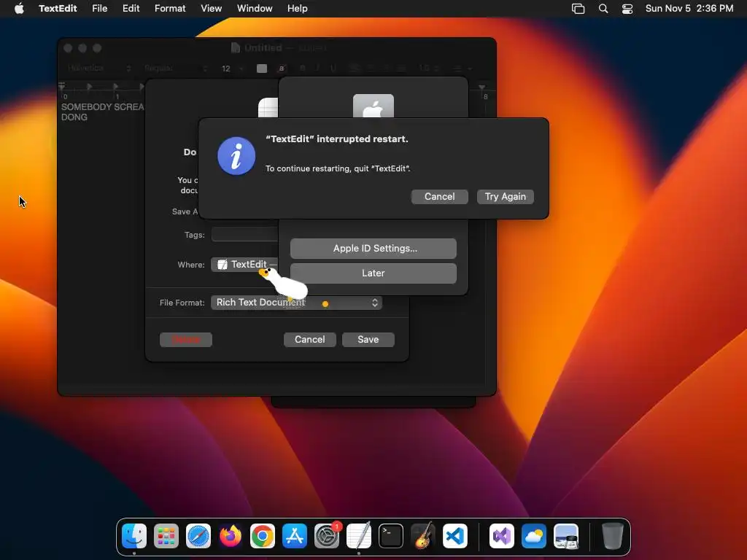Viewport: 747px width, 560px height.
Task: Open Visual Studio Code from dock
Action: coord(455,536)
